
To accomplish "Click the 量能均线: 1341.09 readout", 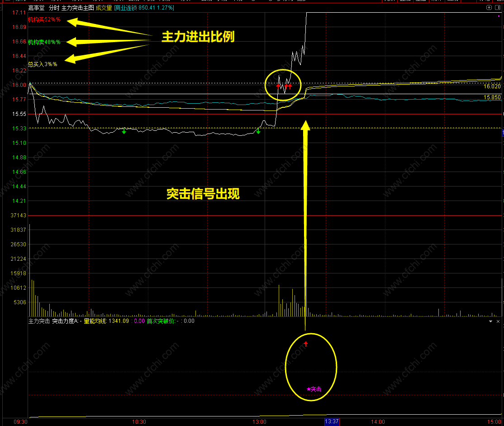I will point(106,321).
